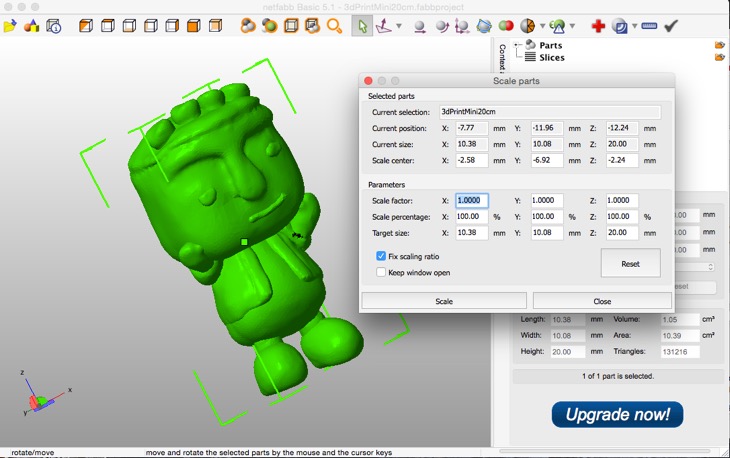Expand the Parts tree node

517,46
